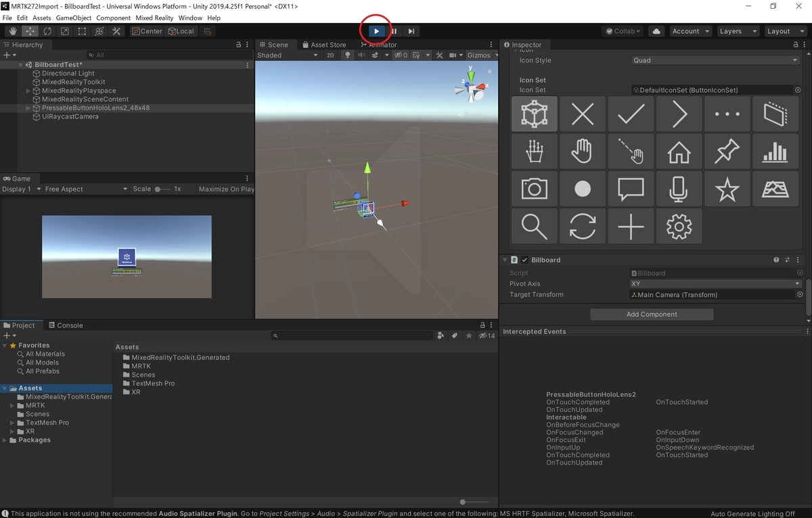Pick the hand joints icon in icon grid
The width and height of the screenshot is (812, 518).
535,151
